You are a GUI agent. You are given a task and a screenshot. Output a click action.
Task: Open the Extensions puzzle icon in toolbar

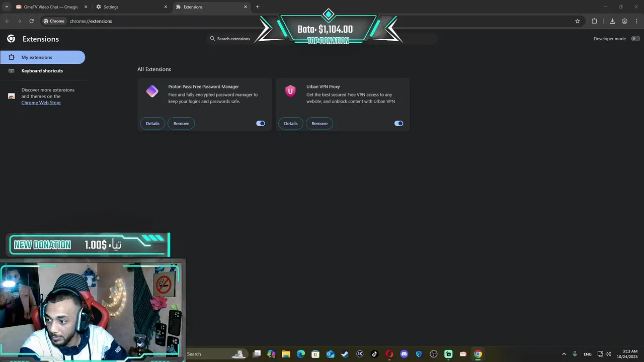[594, 21]
